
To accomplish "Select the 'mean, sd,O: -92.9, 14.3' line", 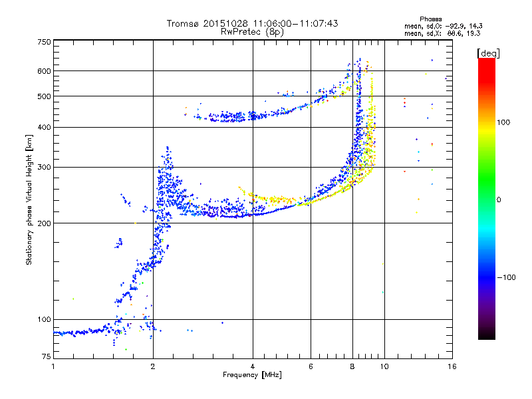I will point(443,26).
